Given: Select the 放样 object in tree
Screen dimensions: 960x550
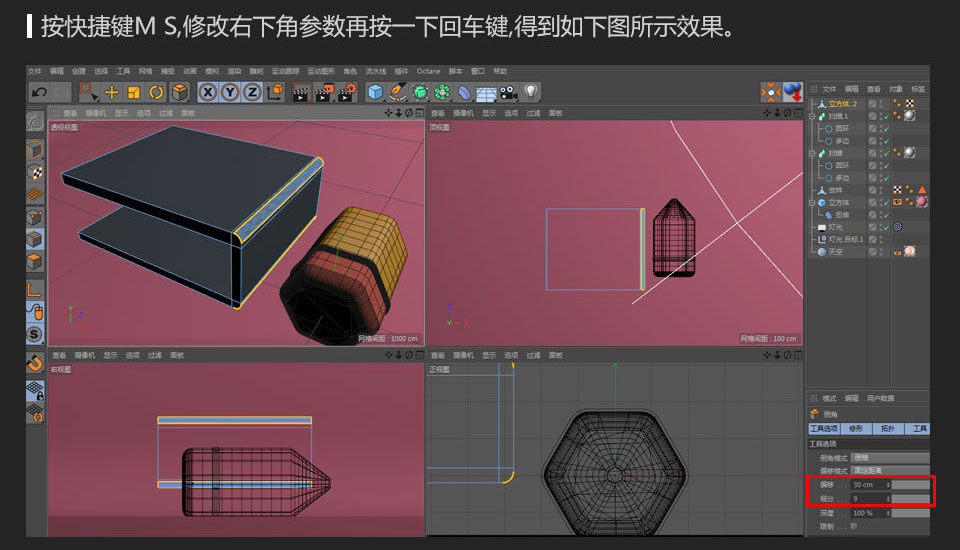Looking at the screenshot, I should 835,190.
